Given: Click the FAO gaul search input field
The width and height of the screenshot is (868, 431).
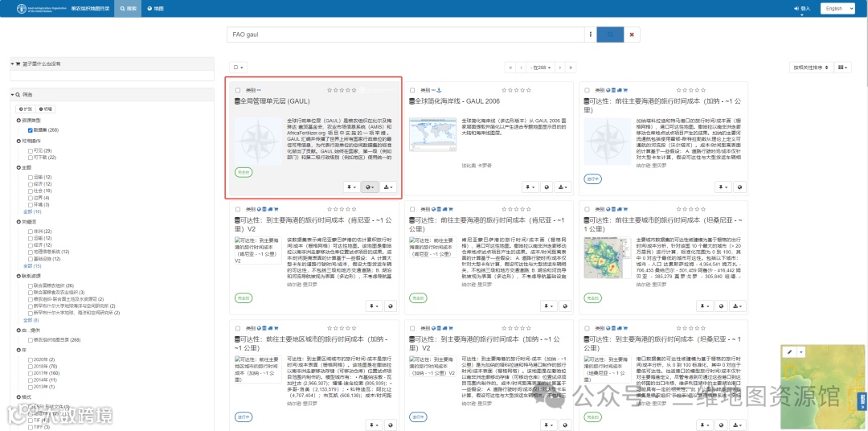Looking at the screenshot, I should pyautogui.click(x=406, y=35).
